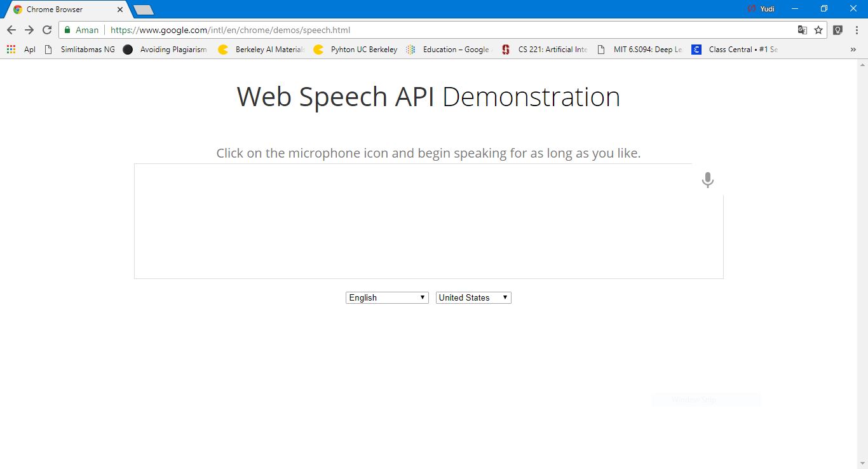Open the English language dropdown

[387, 297]
